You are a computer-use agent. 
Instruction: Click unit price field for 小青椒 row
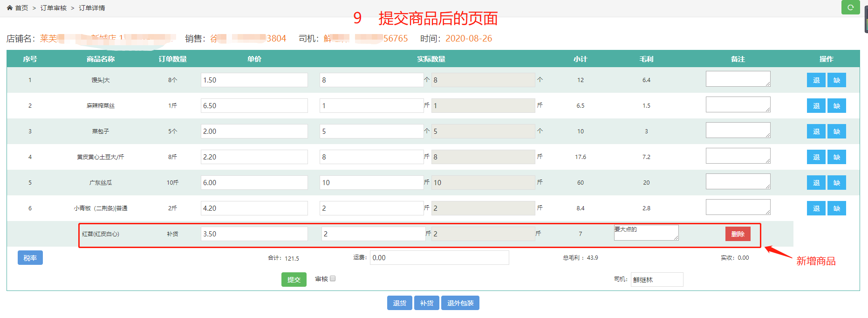pos(254,208)
